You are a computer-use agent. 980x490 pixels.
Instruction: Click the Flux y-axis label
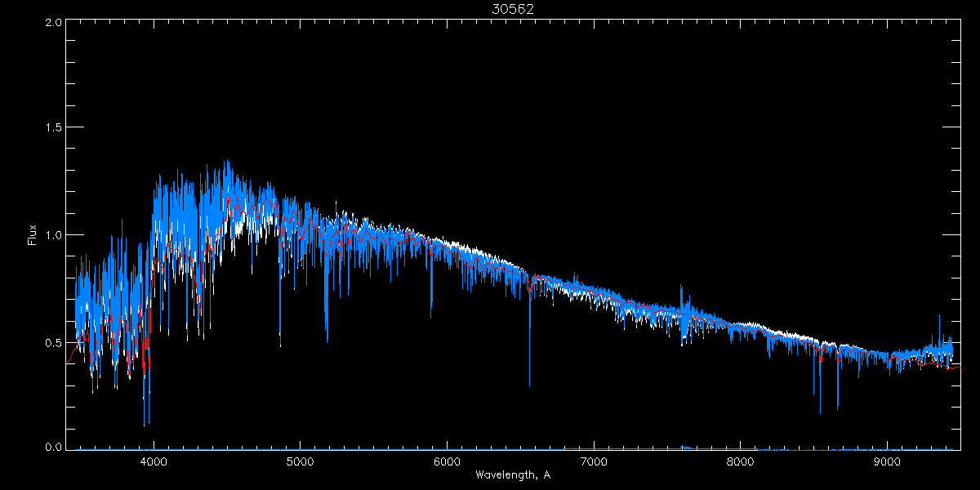click(33, 235)
